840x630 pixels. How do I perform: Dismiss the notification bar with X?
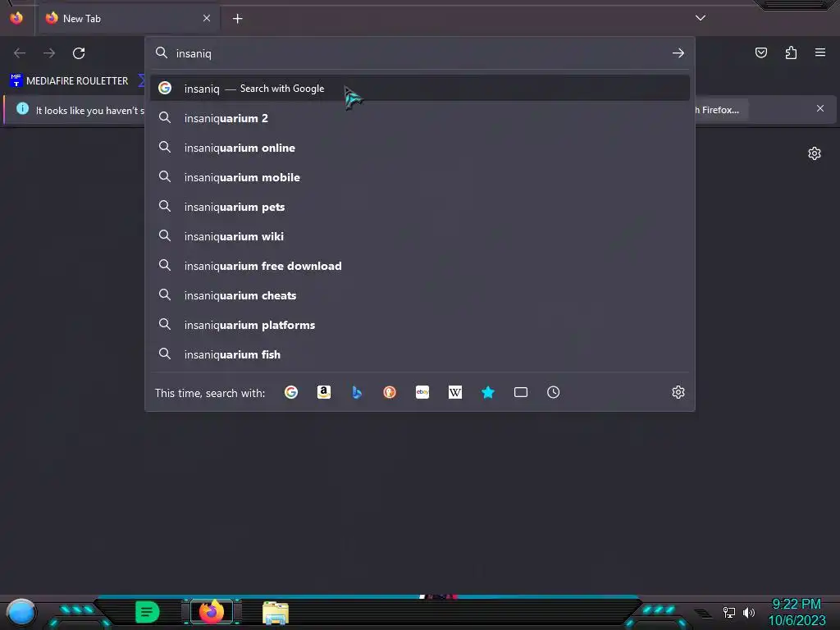click(820, 109)
